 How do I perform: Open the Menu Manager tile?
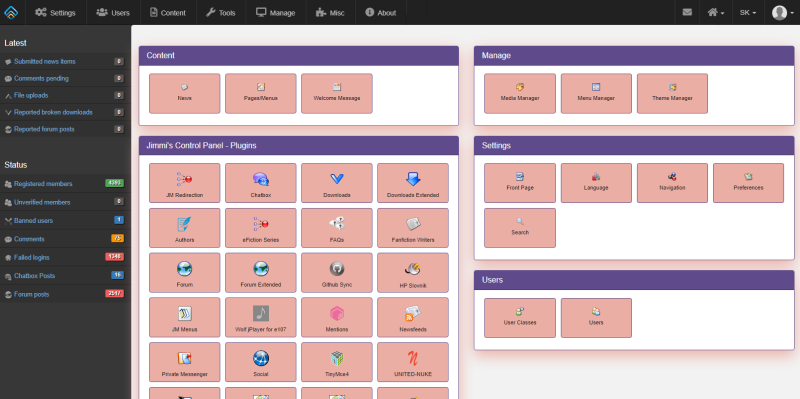tap(596, 93)
